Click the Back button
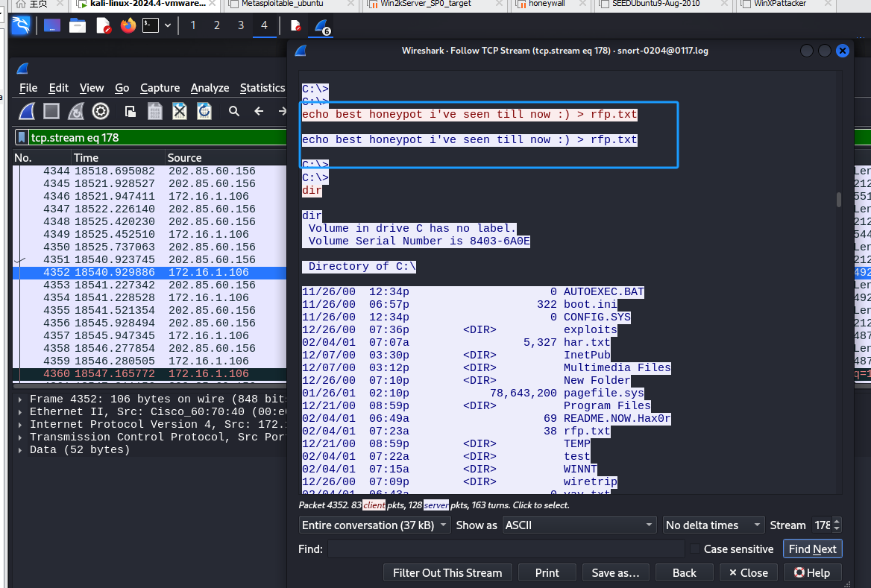Image resolution: width=871 pixels, height=588 pixels. point(685,572)
